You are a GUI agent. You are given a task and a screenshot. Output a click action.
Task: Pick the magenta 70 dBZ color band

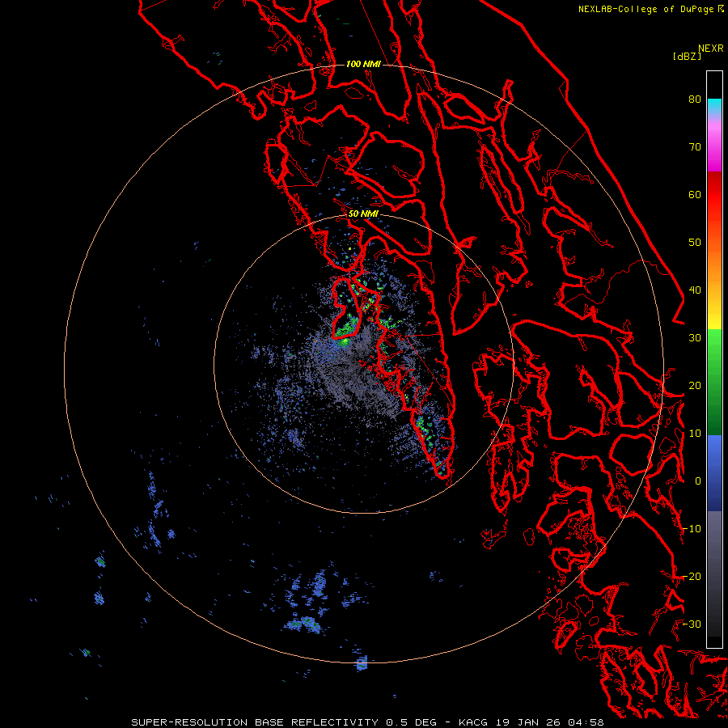point(714,148)
